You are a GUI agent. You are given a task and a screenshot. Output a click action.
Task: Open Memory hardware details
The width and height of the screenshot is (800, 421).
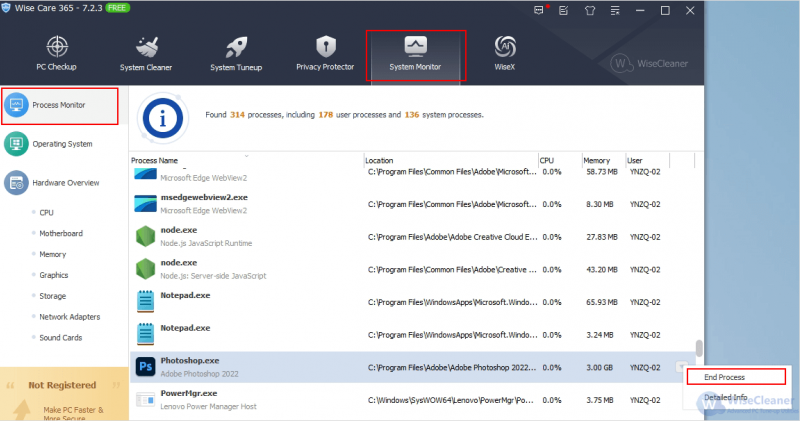[x=53, y=254]
